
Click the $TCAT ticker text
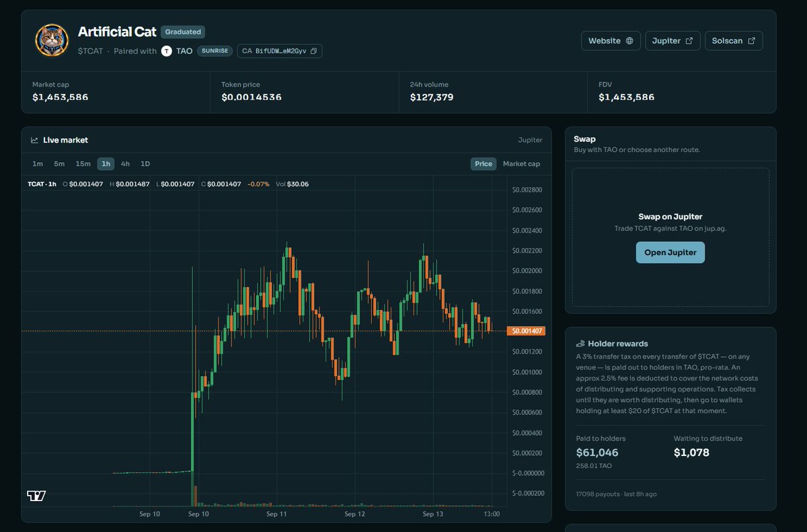tap(91, 51)
